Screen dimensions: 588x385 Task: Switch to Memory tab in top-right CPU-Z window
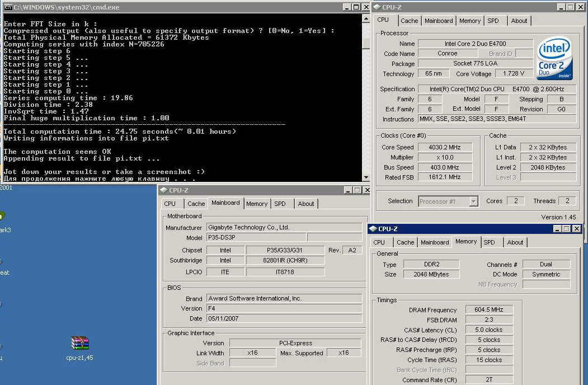[x=470, y=21]
